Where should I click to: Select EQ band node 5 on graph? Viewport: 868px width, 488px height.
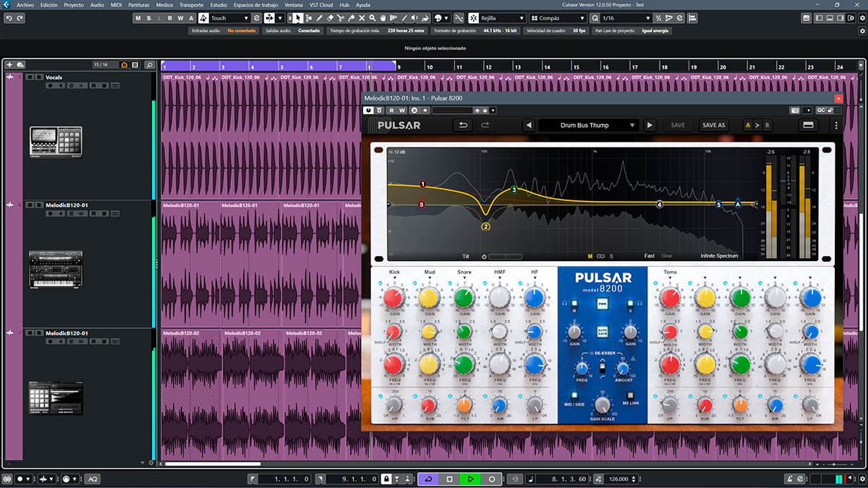(719, 205)
